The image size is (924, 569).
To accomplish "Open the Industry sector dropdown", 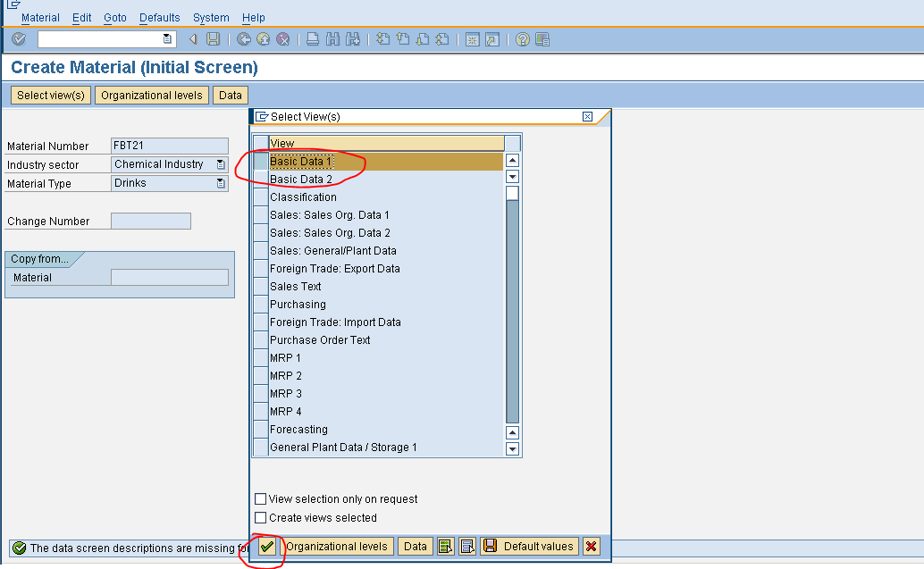I will pos(220,164).
